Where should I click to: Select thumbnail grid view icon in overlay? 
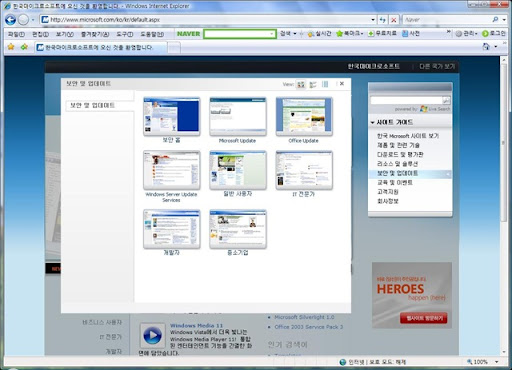coord(301,84)
